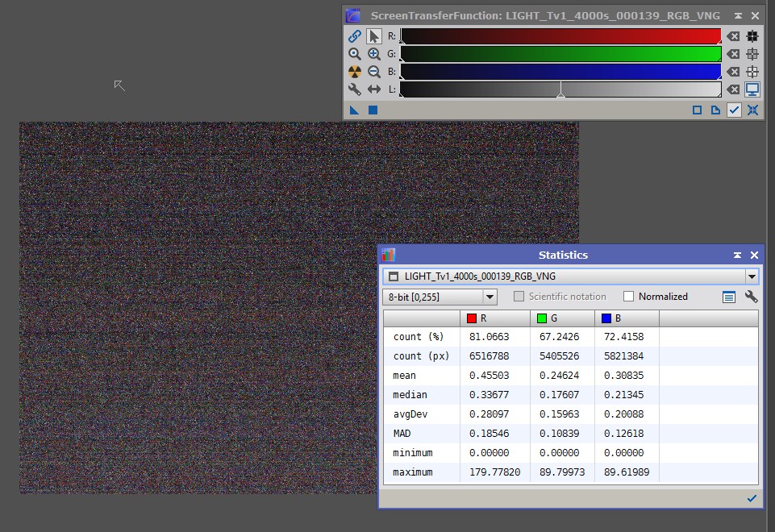The height and width of the screenshot is (532, 775).
Task: Reset the G channel STF
Action: click(x=734, y=54)
